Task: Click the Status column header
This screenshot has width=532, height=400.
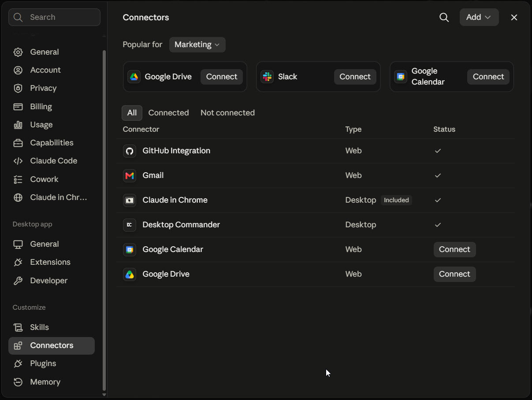Action: [x=444, y=130]
